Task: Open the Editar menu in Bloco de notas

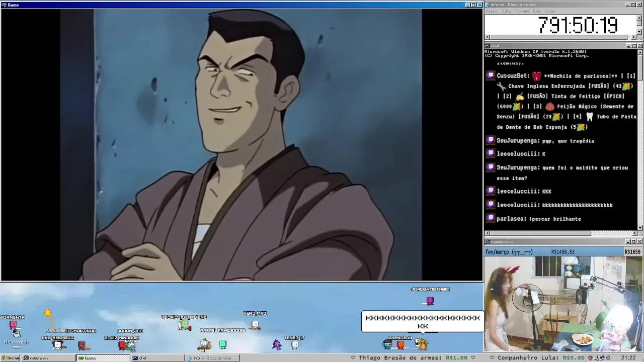Action: [x=507, y=11]
